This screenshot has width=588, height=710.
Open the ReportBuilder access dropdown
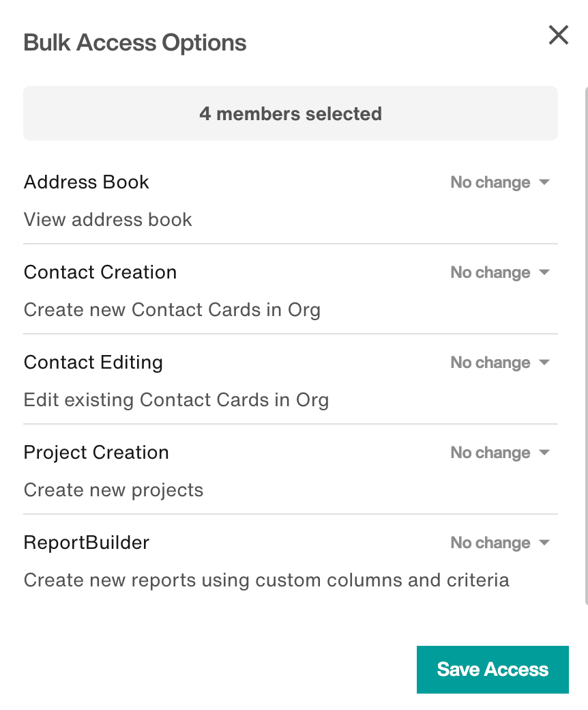tap(500, 543)
